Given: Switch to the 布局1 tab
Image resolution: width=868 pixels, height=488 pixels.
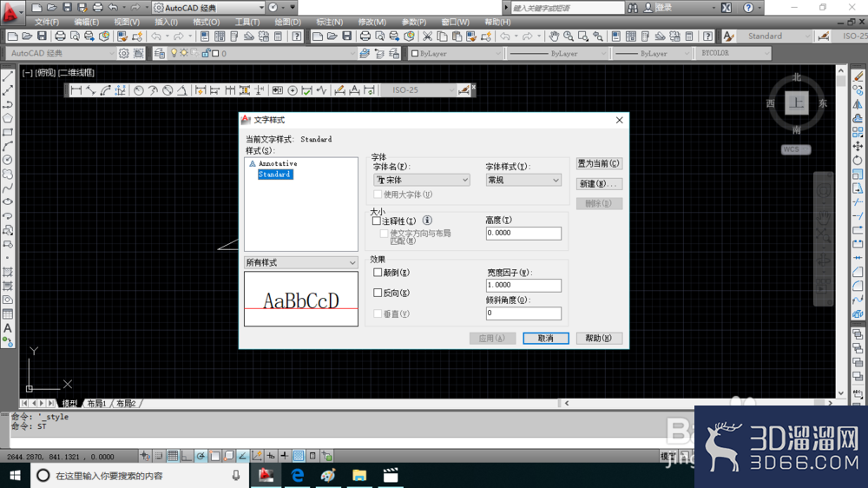Looking at the screenshot, I should pos(96,404).
